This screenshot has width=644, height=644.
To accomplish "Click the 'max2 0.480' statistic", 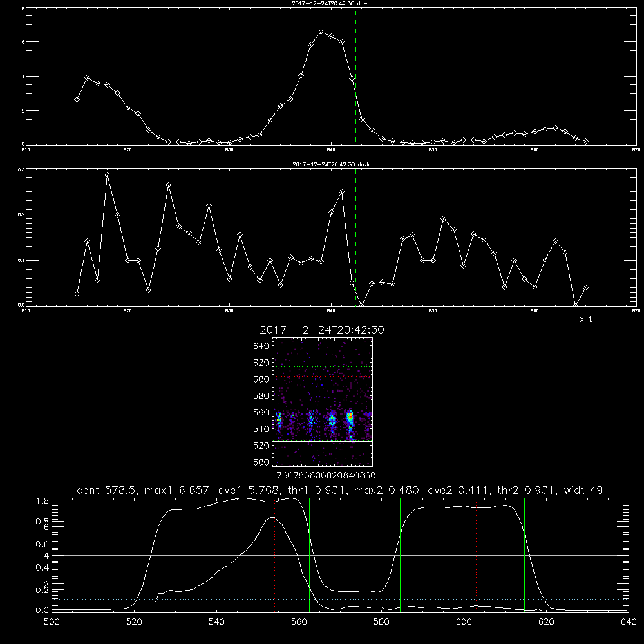I will pyautogui.click(x=388, y=490).
